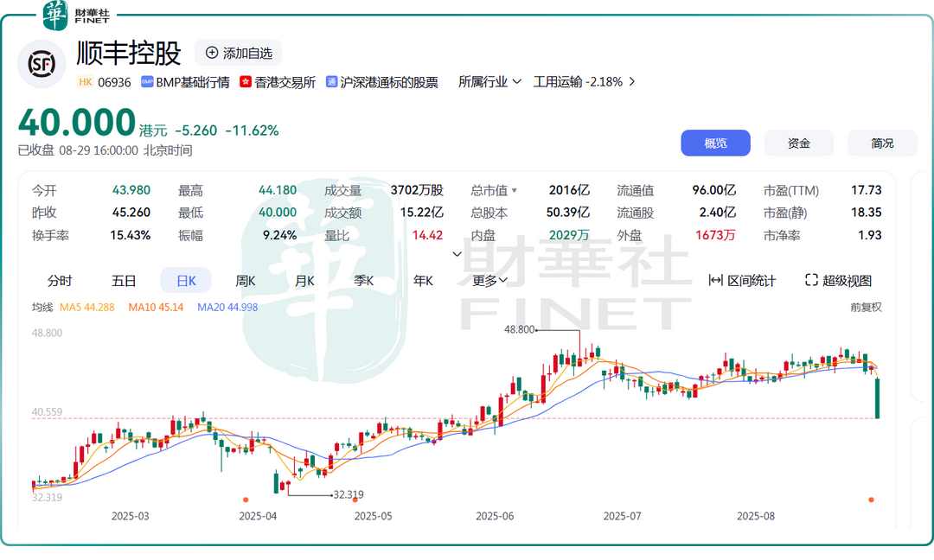Click the MA20 44.998 legend label
Viewport: 934px width, 560px height.
click(x=227, y=307)
